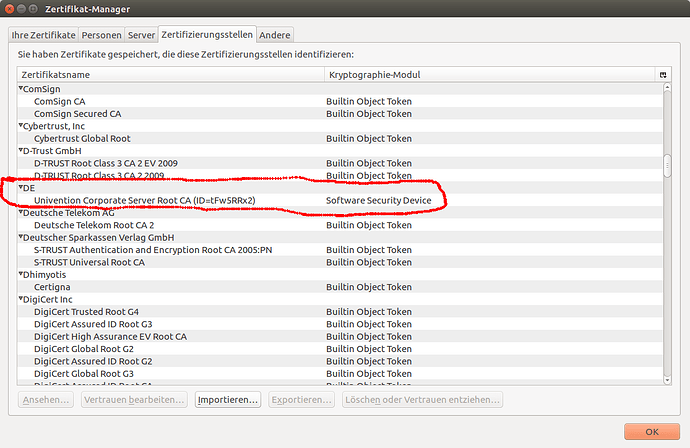Collapse the ComSign certificate group
The image size is (690, 448).
point(21,89)
